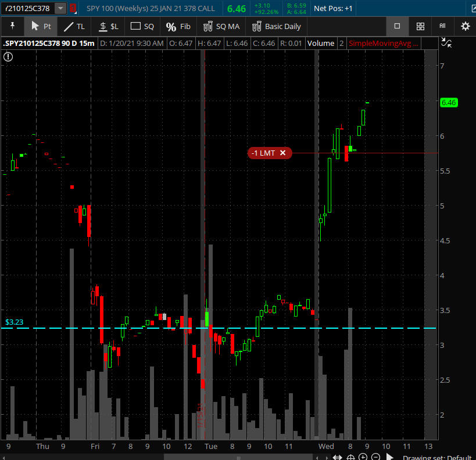Cancel the -1 LMT order
This screenshot has height=460, width=476.
[x=282, y=153]
